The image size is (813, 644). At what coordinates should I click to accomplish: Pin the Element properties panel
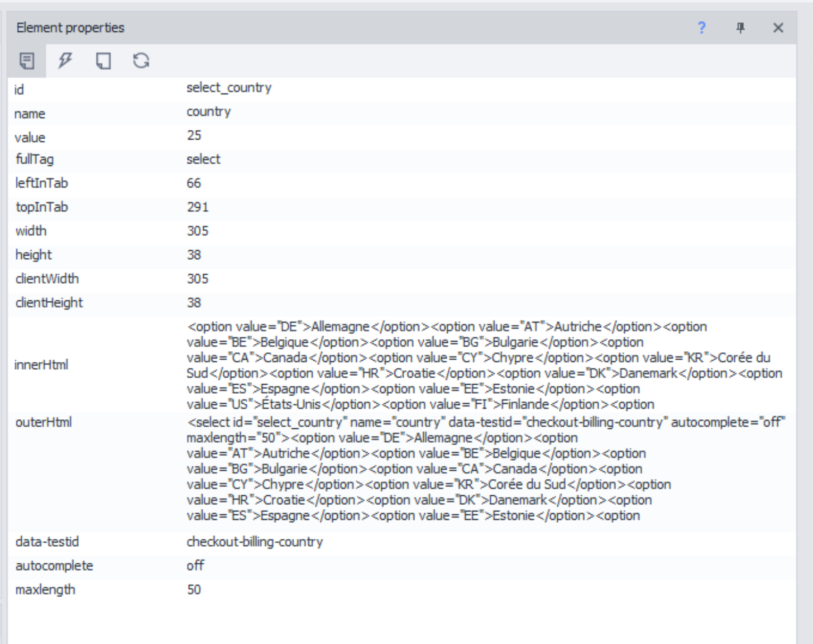pos(740,28)
